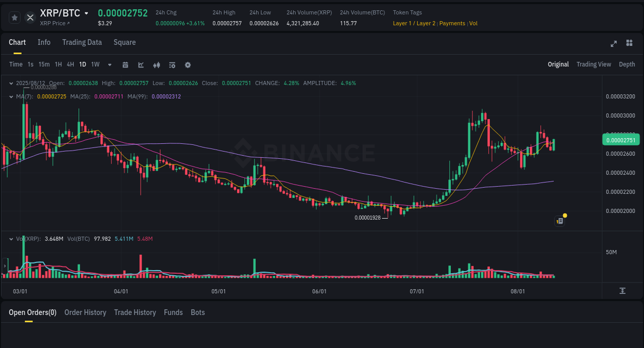Expand the left panel arrow beside volume
This screenshot has height=348, width=644.
tap(5, 266)
